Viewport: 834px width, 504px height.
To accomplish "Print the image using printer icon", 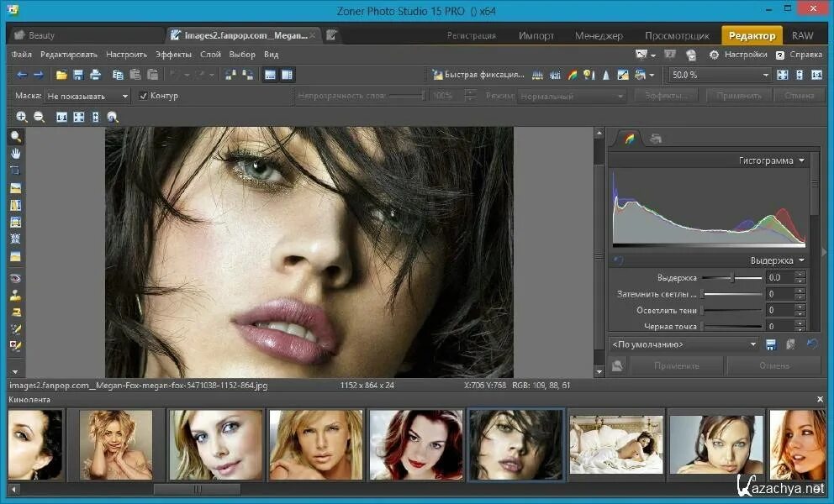I will [x=95, y=75].
